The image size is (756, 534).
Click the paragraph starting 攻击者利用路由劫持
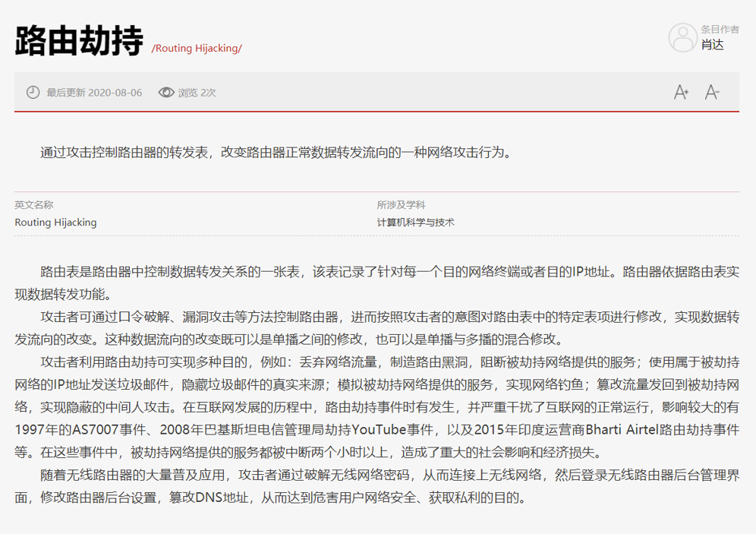click(377, 407)
